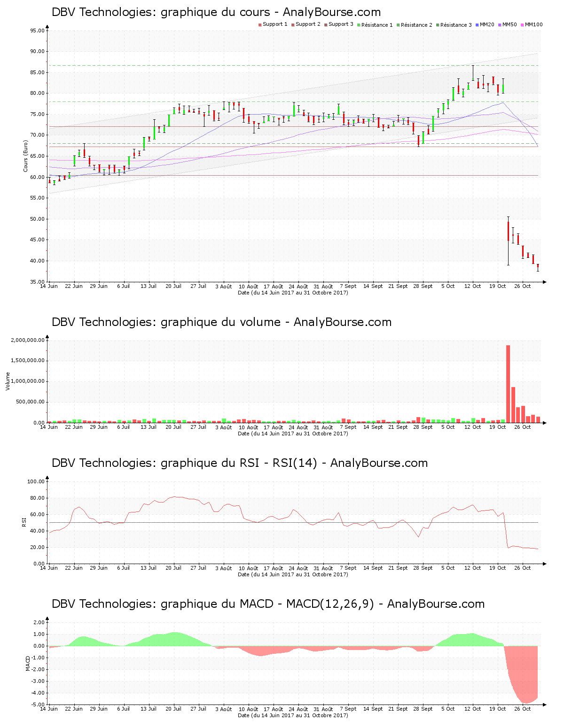Click '14 Juin' on the price chart date axis

(48, 286)
